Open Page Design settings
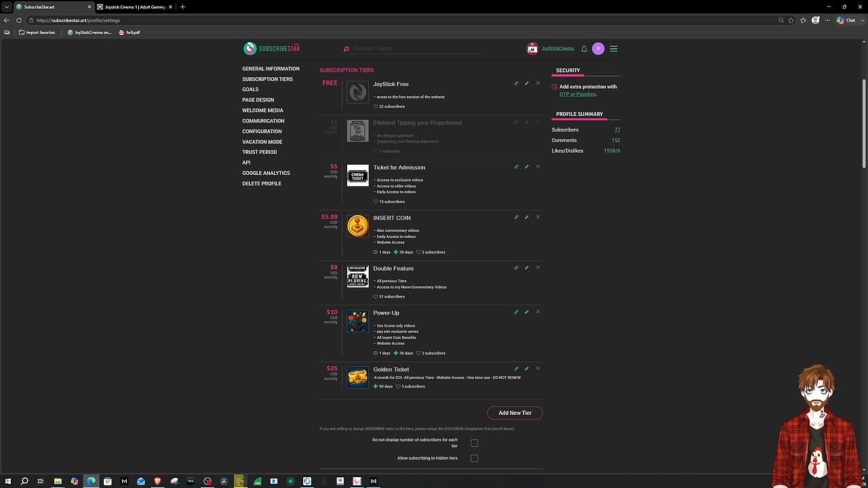The width and height of the screenshot is (868, 488). coord(258,100)
